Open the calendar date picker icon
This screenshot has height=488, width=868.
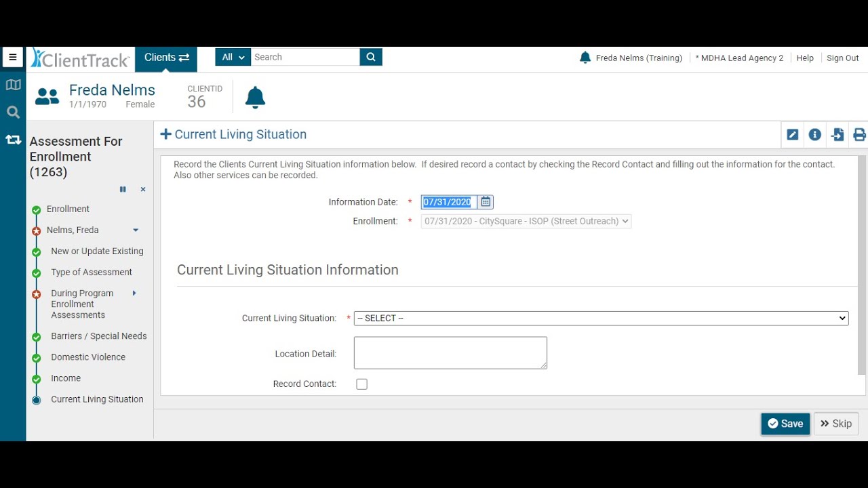pos(486,202)
